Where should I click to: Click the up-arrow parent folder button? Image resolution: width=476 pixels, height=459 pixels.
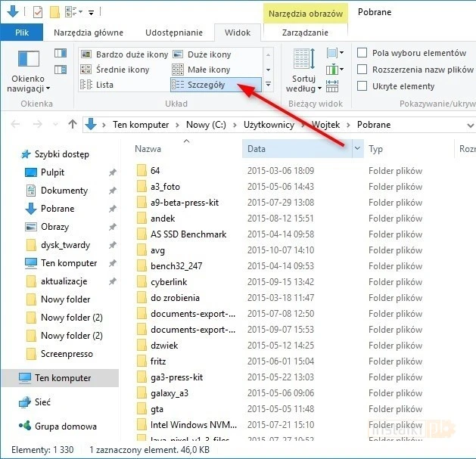pyautogui.click(x=73, y=125)
